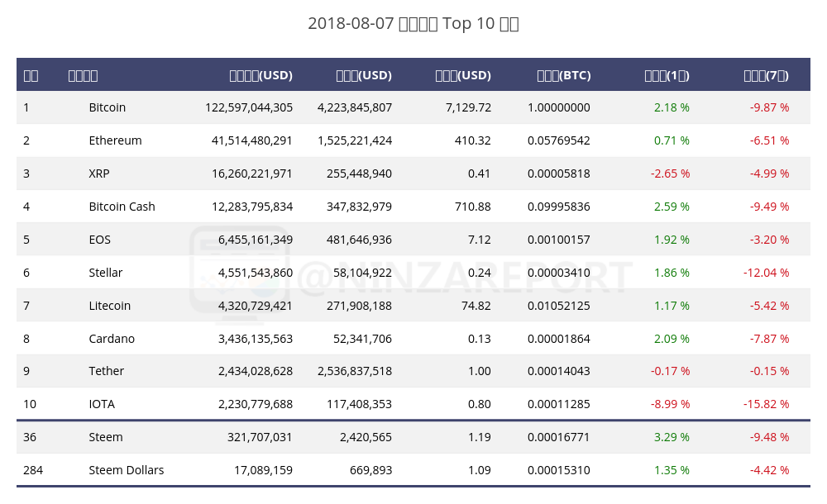Click Bitcoin price 7,129.72

[468, 107]
